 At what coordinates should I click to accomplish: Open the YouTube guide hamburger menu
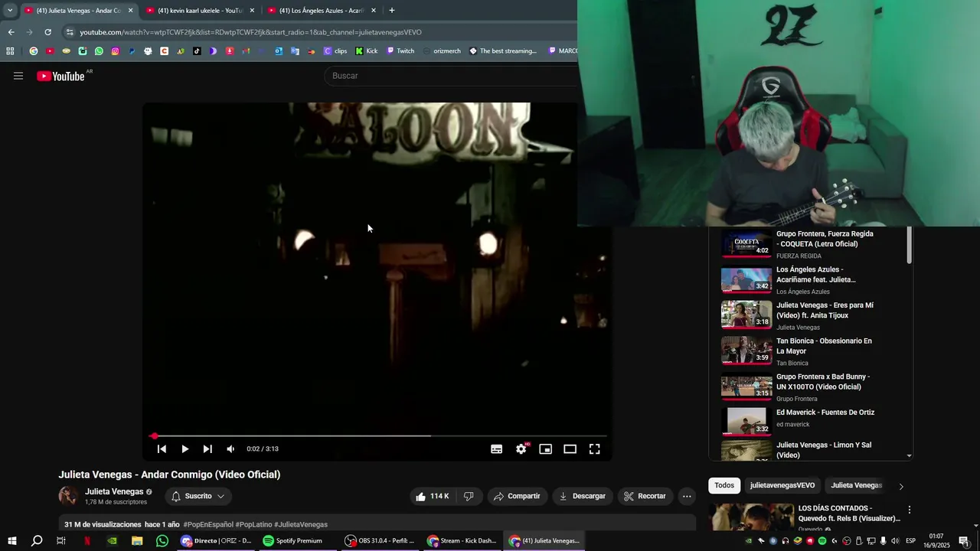pyautogui.click(x=18, y=76)
